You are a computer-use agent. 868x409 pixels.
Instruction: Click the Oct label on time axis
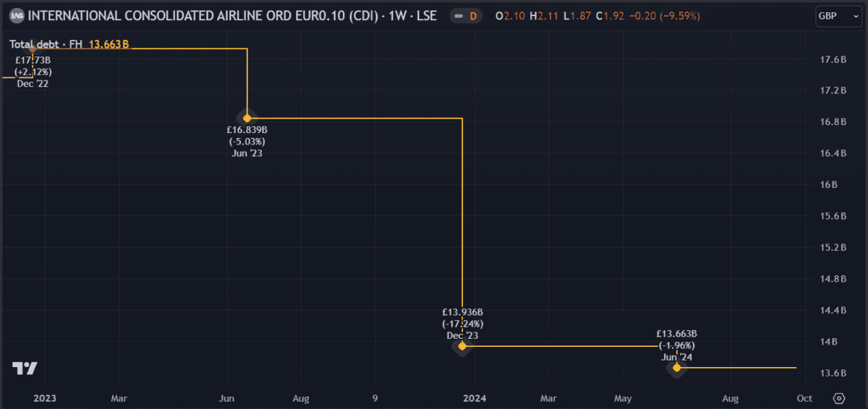click(x=803, y=398)
